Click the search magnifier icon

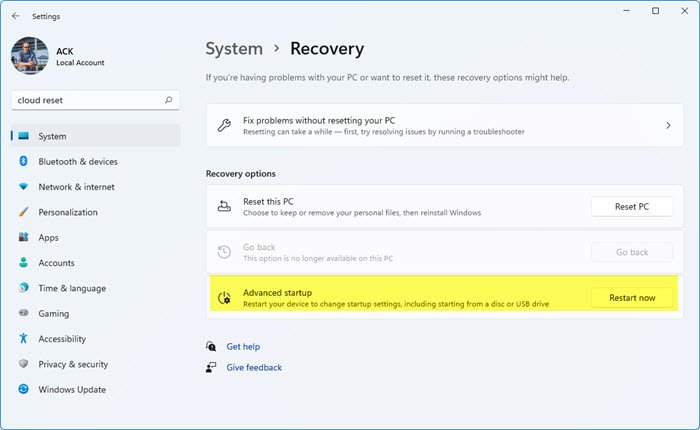pyautogui.click(x=168, y=100)
